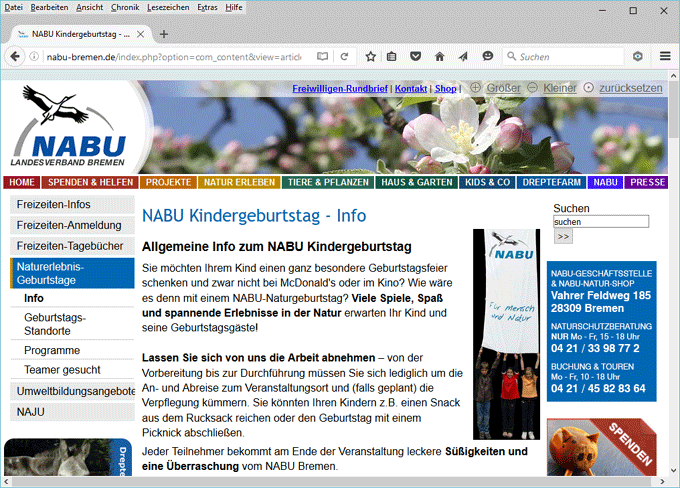Click the NABU banner children photo
Viewport: 680px width, 488px height.
pyautogui.click(x=506, y=334)
